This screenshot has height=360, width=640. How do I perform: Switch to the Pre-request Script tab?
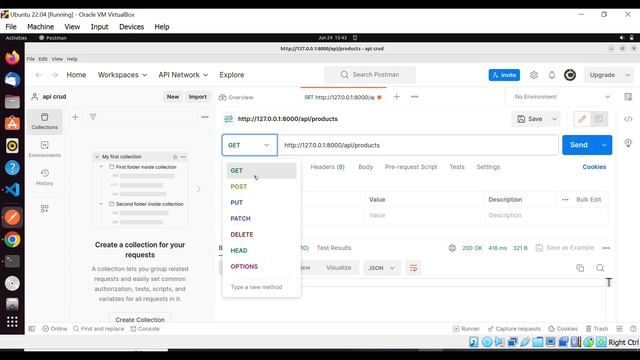(x=411, y=167)
